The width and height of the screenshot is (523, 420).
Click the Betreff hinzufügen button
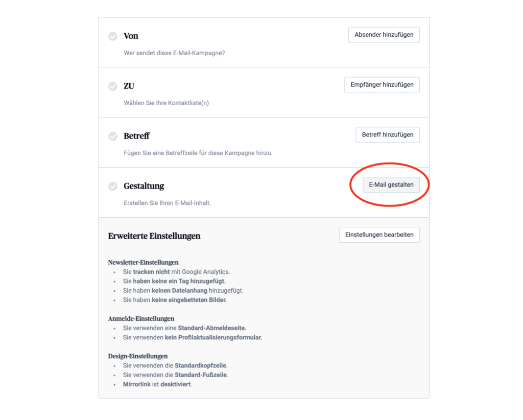click(x=388, y=135)
